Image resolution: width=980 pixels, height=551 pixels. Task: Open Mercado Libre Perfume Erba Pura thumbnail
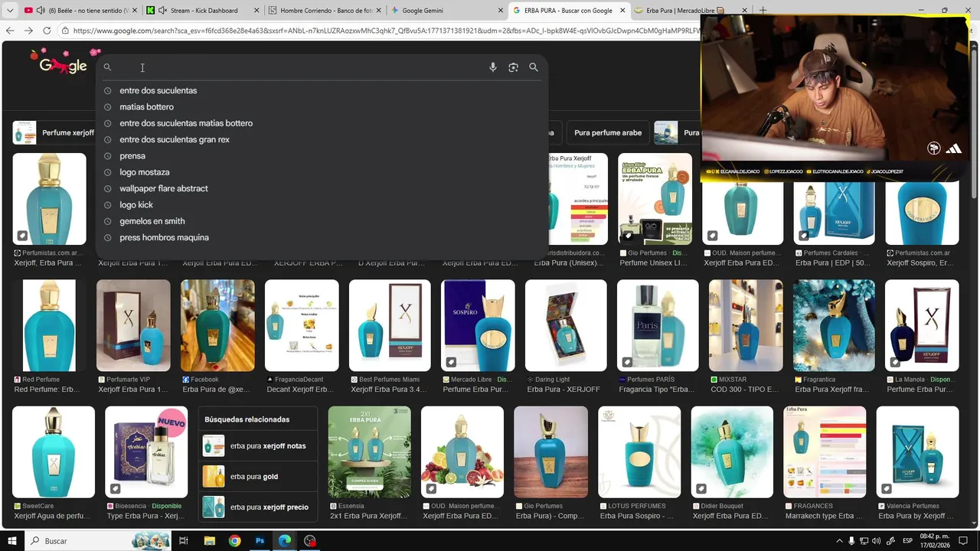(478, 325)
